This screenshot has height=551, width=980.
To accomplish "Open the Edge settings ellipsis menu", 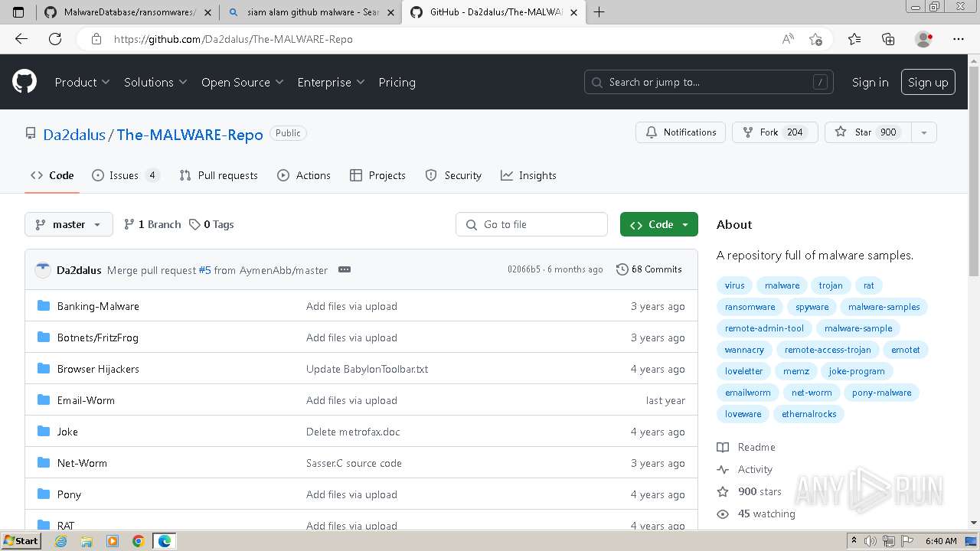I will [x=959, y=39].
